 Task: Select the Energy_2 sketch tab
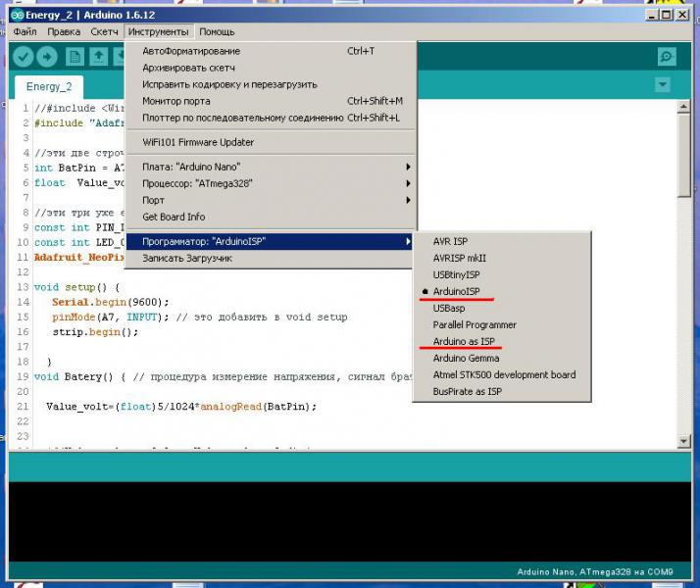point(49,87)
